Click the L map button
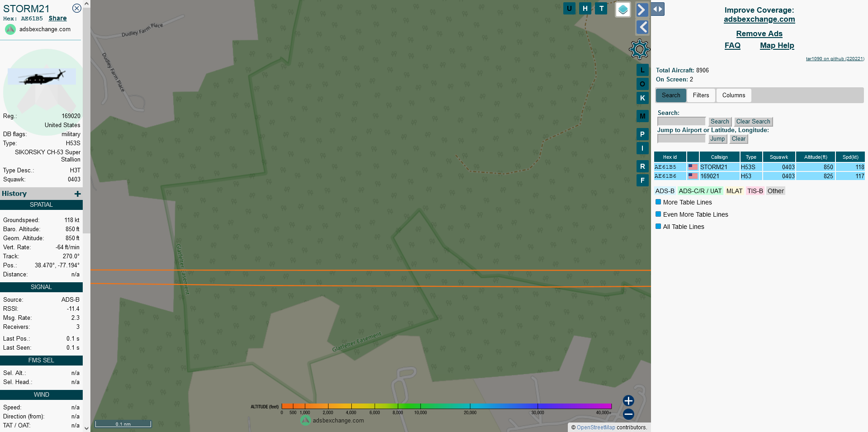This screenshot has height=432, width=868. (642, 70)
